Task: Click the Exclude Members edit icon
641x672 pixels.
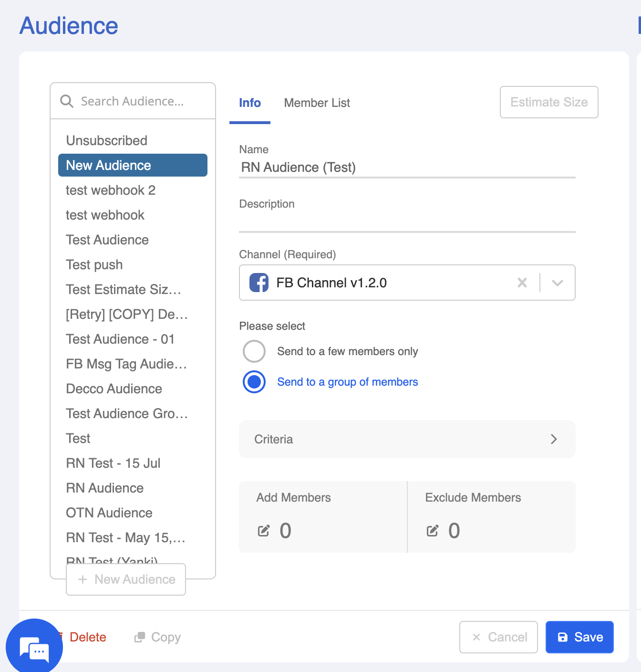Action: (433, 531)
